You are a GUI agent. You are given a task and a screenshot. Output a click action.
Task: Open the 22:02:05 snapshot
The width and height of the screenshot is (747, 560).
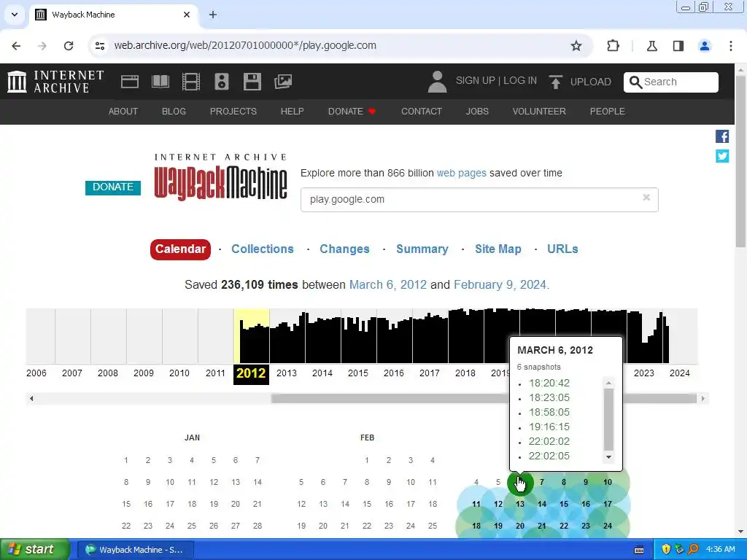pos(549,456)
